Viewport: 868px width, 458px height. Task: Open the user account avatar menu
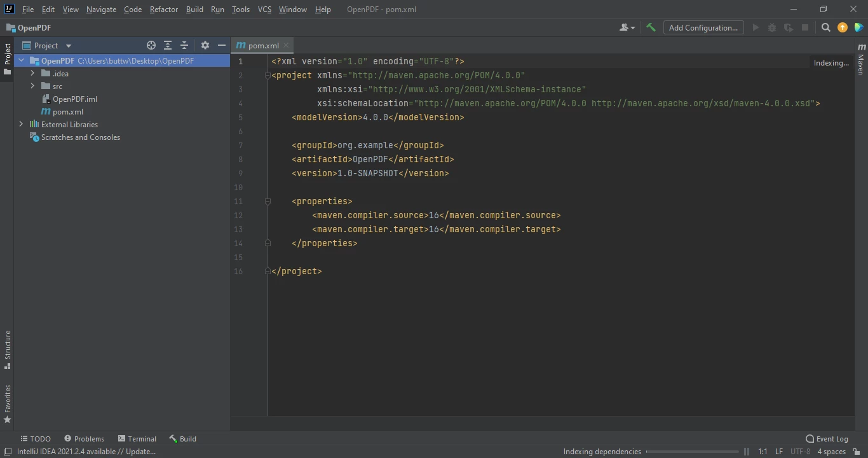(627, 27)
